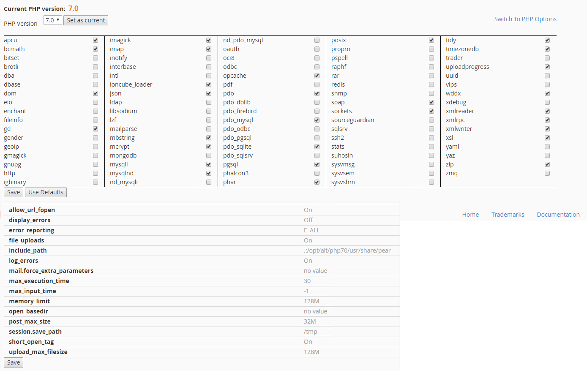Image resolution: width=587 pixels, height=392 pixels.
Task: Disable the zip extension checkbox
Action: coord(547,164)
